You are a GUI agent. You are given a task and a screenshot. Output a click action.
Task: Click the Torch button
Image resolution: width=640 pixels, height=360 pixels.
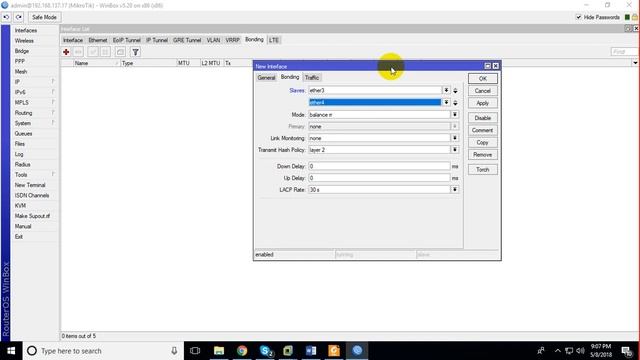[x=482, y=169]
